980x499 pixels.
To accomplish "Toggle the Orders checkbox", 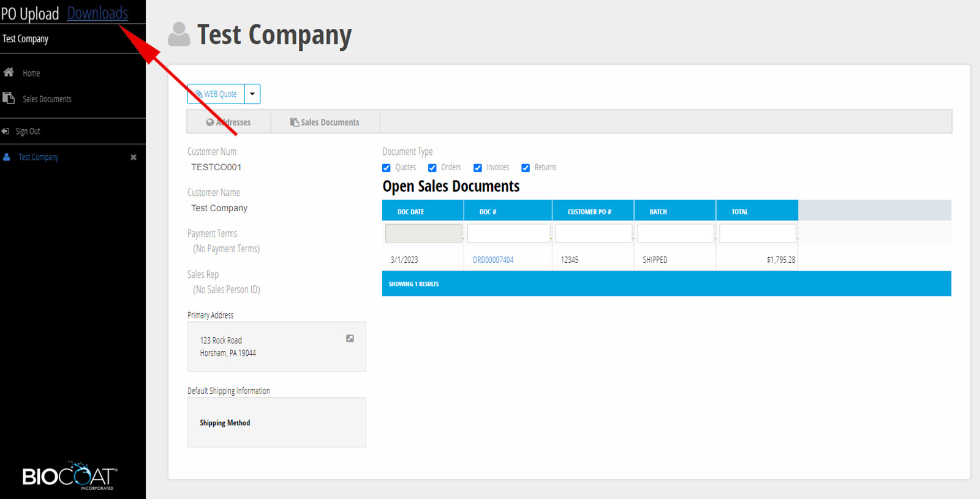I will [432, 168].
